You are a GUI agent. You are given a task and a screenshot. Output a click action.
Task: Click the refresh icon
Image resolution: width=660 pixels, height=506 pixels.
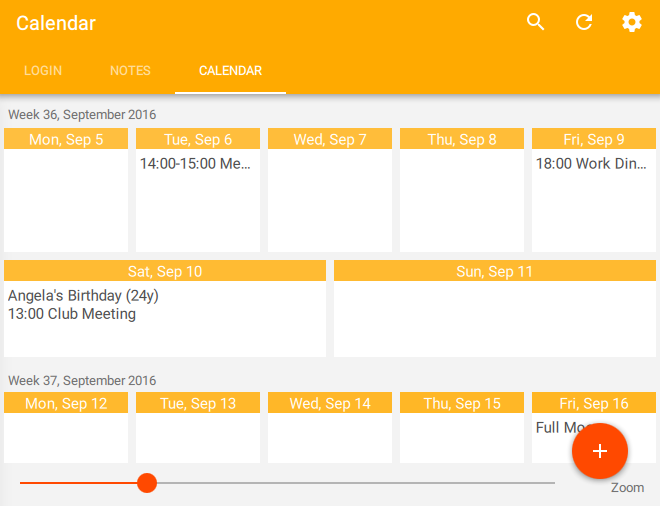584,22
